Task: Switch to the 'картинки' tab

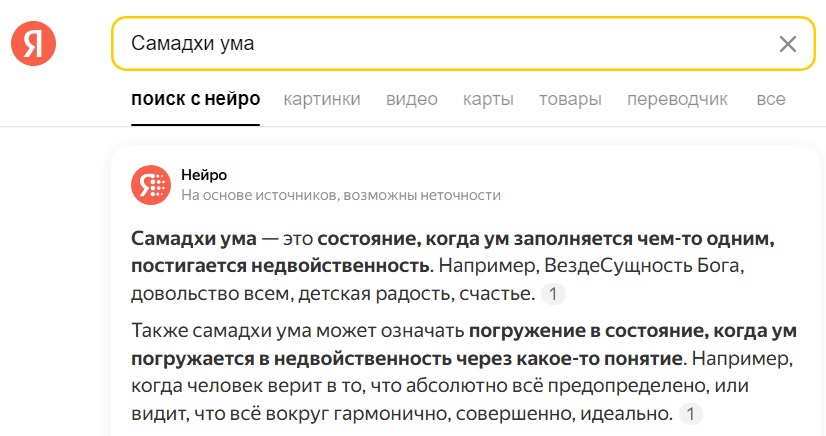Action: click(x=322, y=99)
